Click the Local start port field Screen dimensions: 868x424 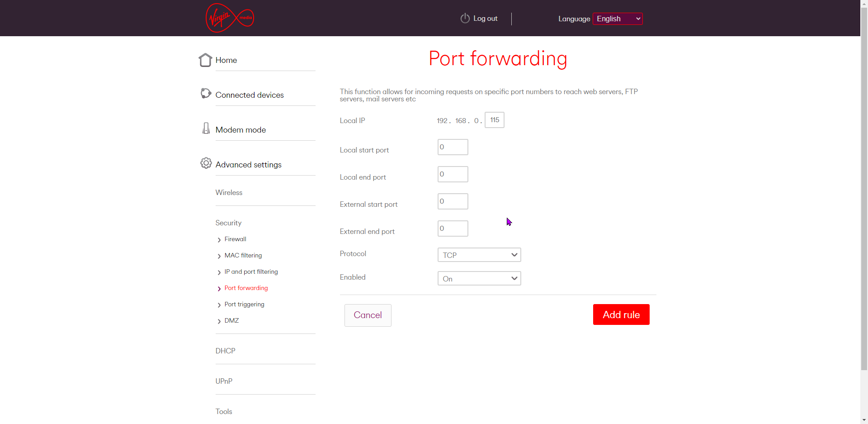[x=453, y=147]
